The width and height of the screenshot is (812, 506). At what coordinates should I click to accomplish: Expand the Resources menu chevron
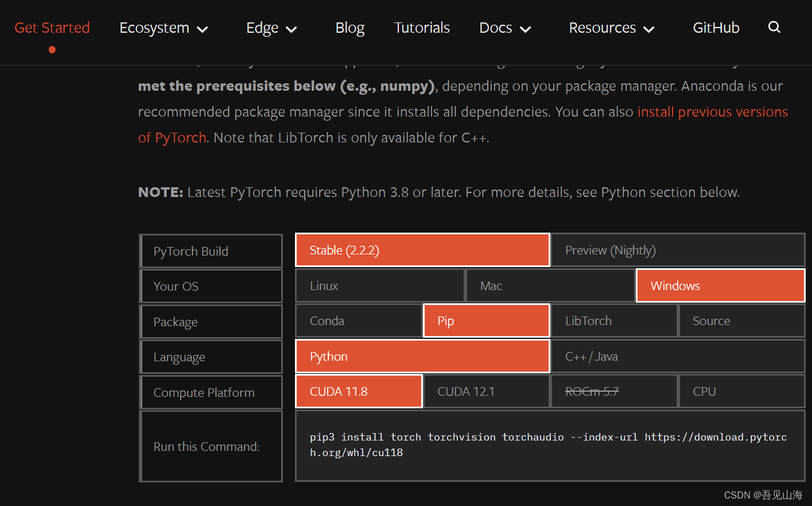pyautogui.click(x=649, y=29)
